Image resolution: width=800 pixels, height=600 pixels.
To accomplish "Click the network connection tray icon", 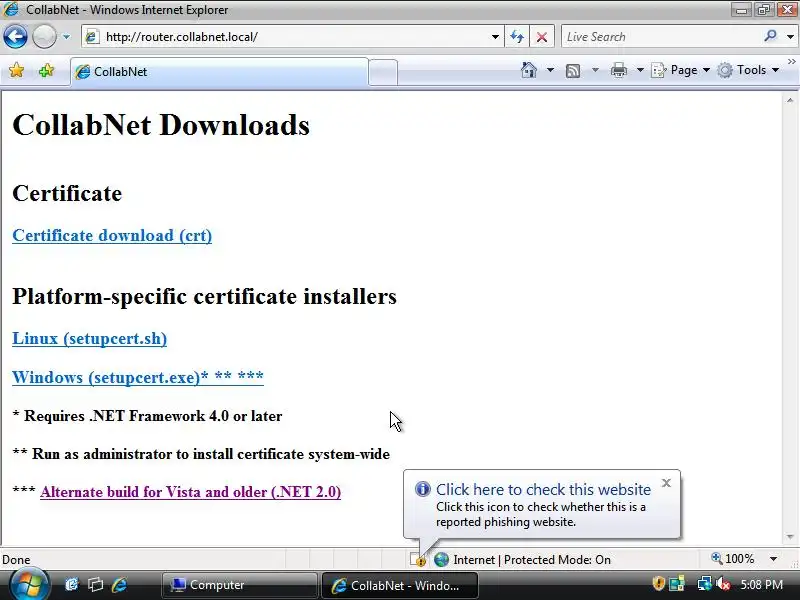I will tap(704, 584).
